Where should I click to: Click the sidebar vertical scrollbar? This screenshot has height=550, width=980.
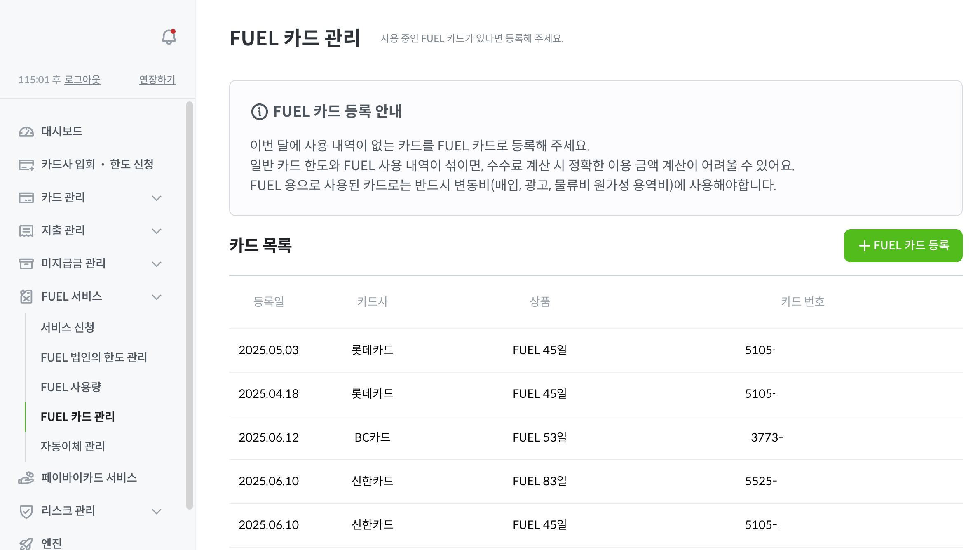(190, 305)
